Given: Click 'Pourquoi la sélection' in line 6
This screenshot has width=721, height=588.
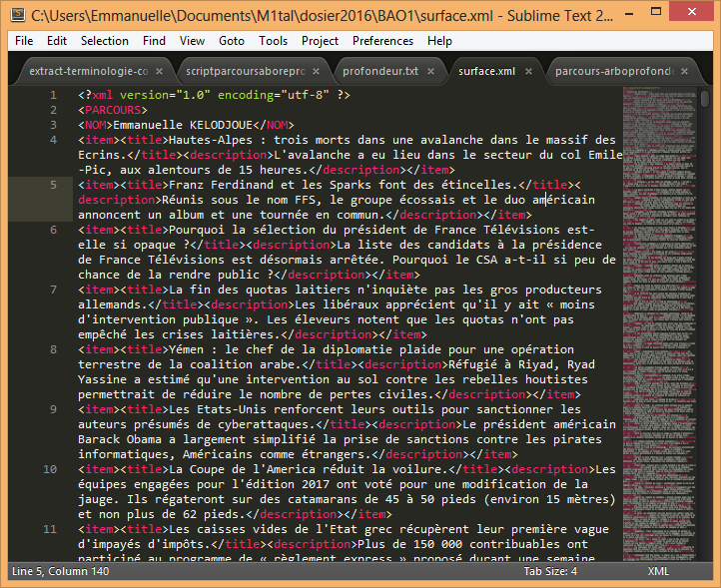Looking at the screenshot, I should click(242, 230).
